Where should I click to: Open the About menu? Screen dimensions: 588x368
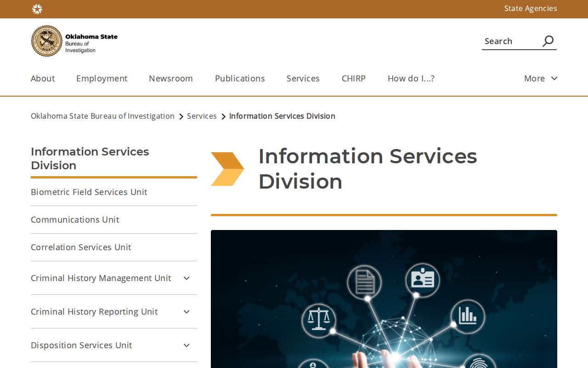(x=43, y=78)
